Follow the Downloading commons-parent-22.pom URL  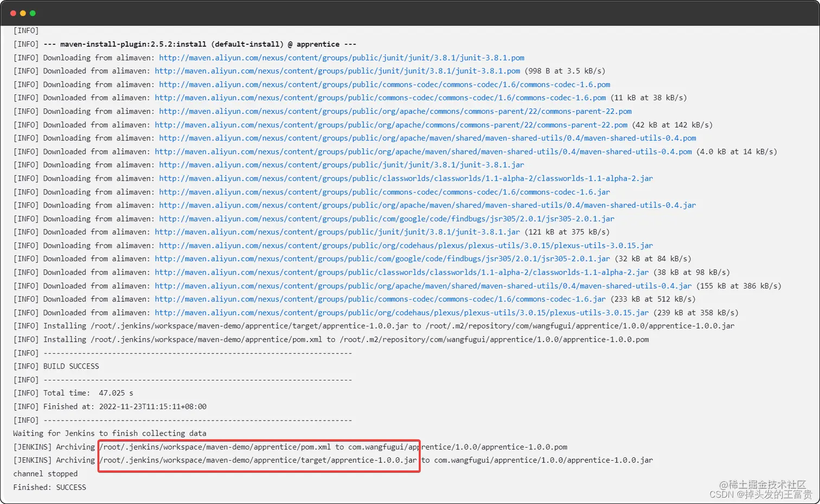395,111
